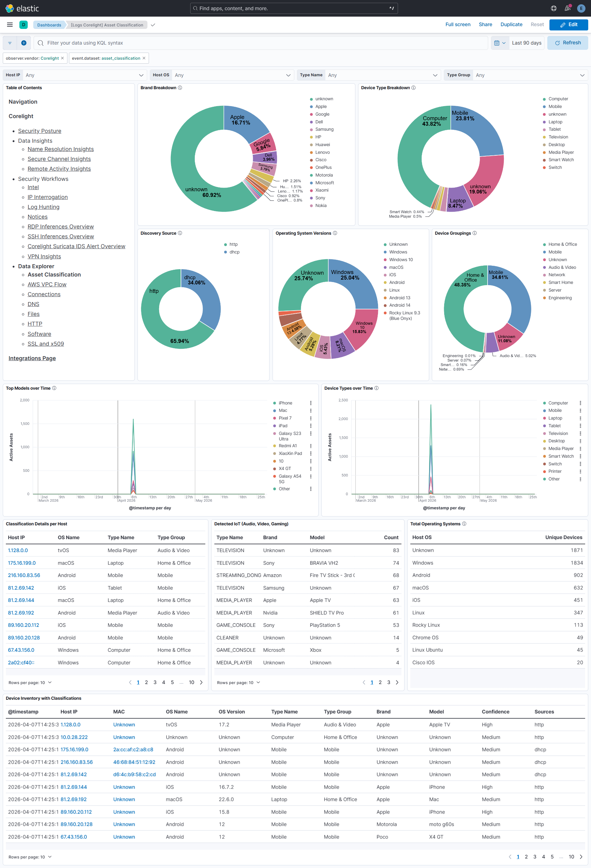
Task: Open the Elastic home logo
Action: pos(22,8)
